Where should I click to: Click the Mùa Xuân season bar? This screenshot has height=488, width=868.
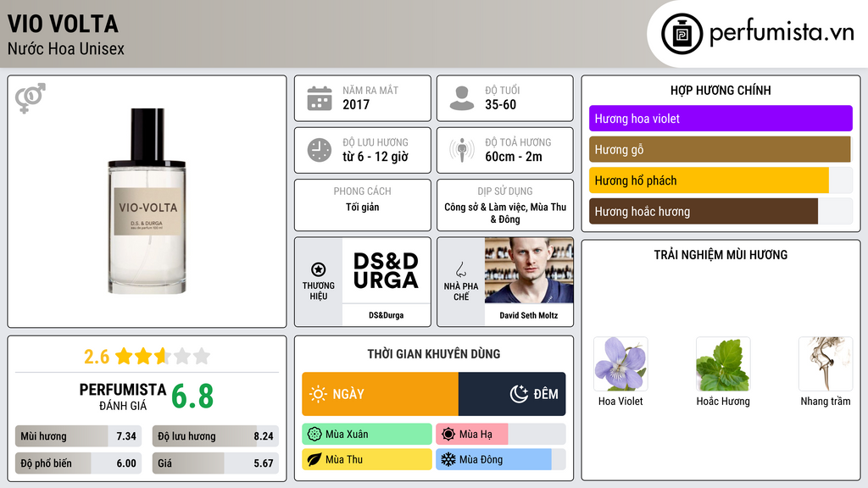[x=367, y=435]
